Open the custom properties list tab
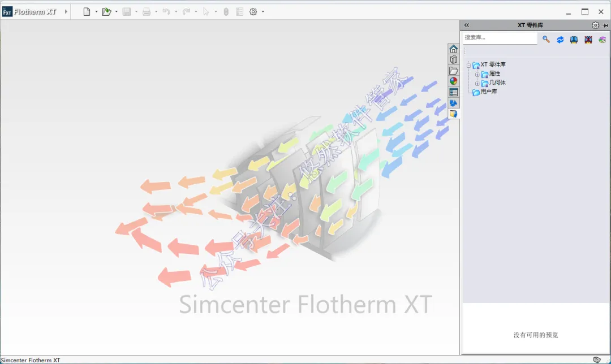 [453, 92]
